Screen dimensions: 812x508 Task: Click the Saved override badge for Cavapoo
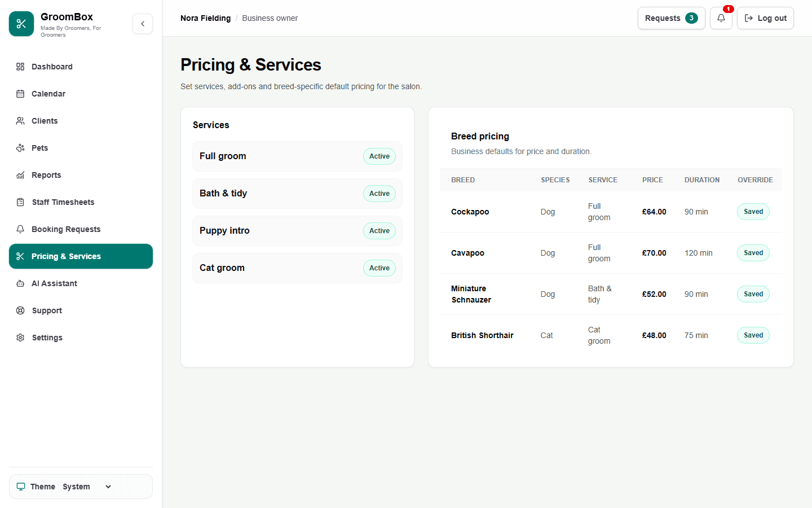pyautogui.click(x=753, y=253)
